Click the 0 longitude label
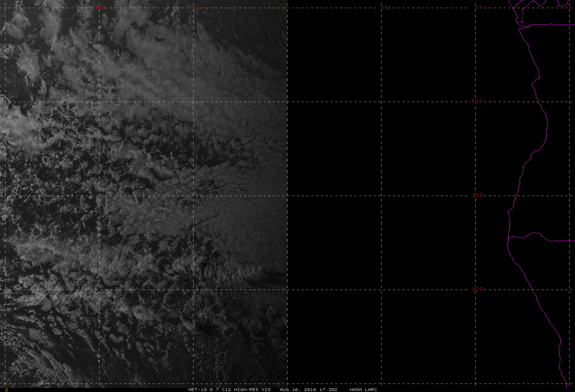The image size is (575, 392). point(286,7)
